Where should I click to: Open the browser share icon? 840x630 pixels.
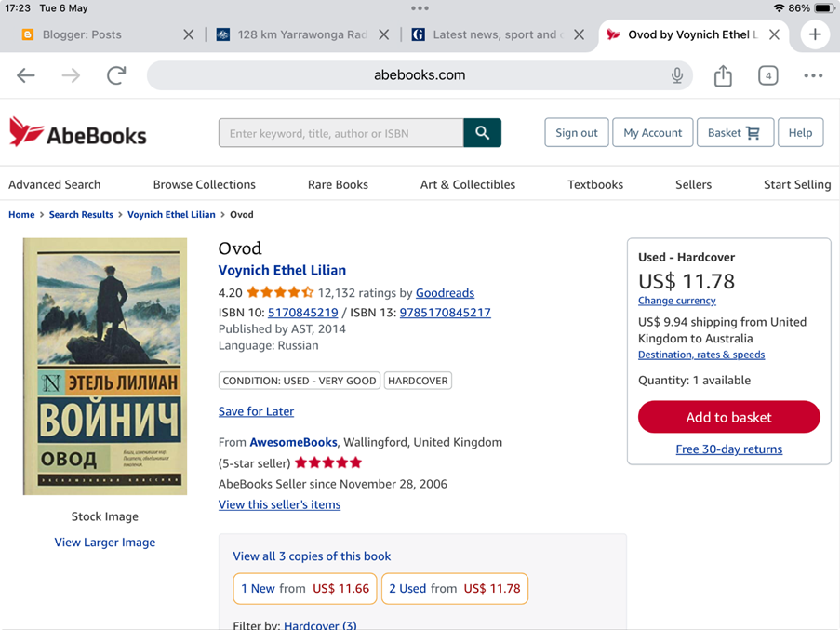[x=723, y=75]
